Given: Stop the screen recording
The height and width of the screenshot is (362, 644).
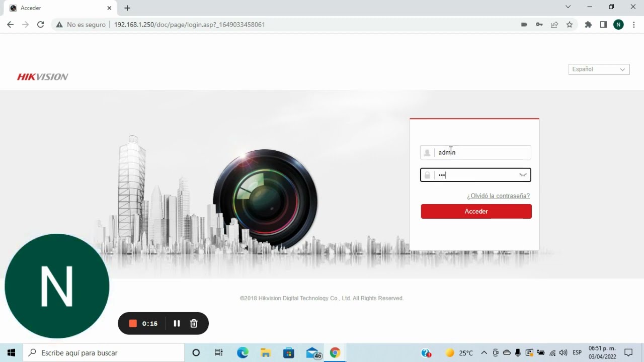Looking at the screenshot, I should pos(133,323).
